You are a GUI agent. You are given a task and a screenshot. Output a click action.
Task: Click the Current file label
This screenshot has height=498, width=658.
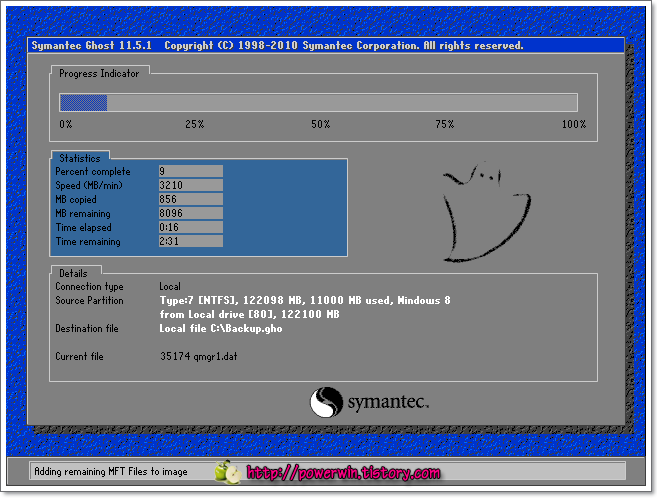tap(79, 357)
